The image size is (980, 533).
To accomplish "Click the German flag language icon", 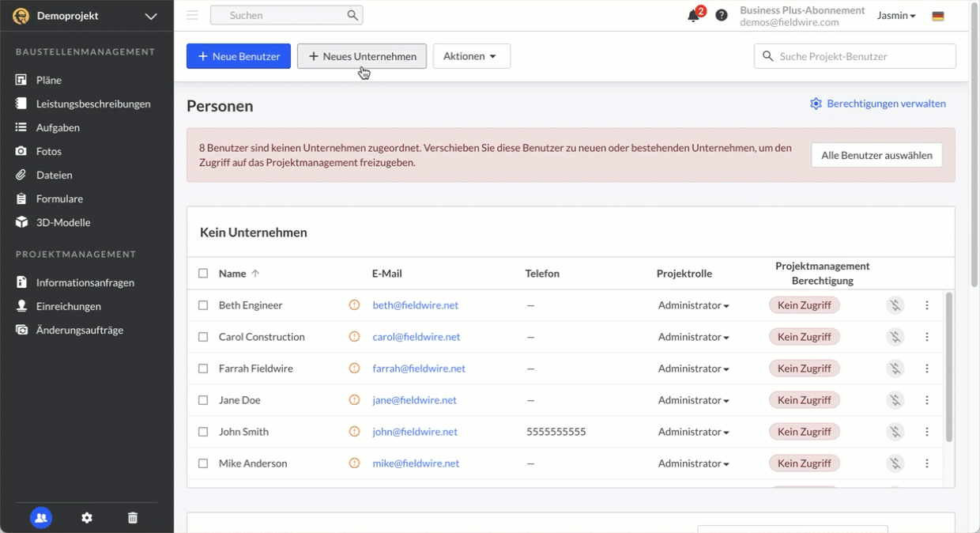I will click(x=938, y=16).
